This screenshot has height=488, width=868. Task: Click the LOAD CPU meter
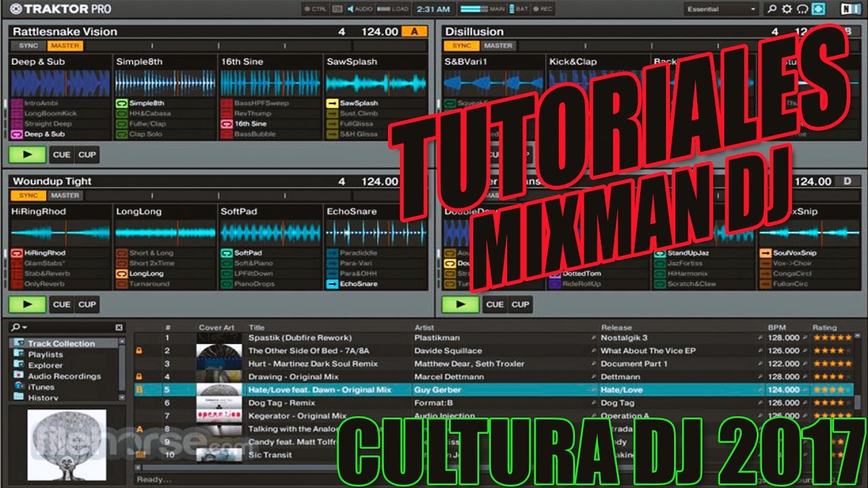(392, 9)
